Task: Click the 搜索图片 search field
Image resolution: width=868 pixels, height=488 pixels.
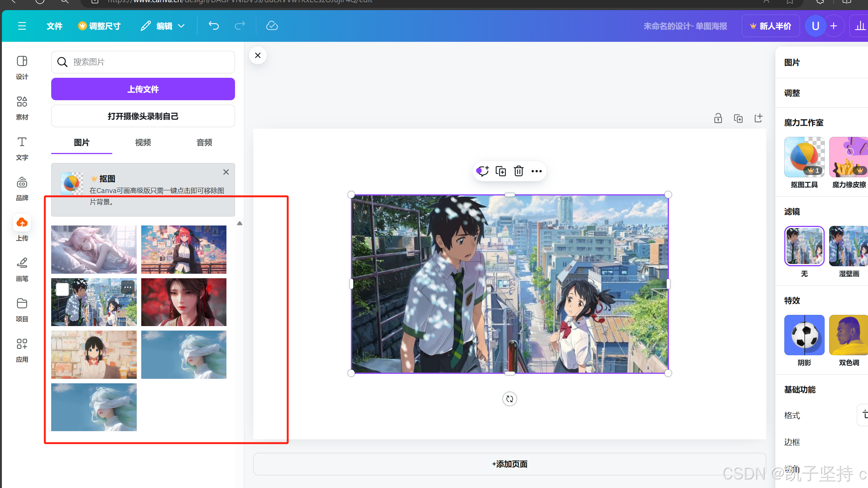Action: (149, 62)
